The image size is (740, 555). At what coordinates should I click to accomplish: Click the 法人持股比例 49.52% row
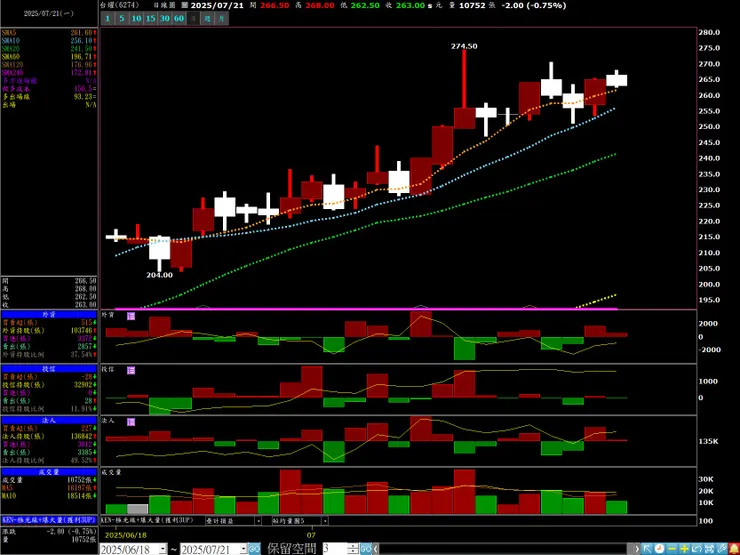49,460
